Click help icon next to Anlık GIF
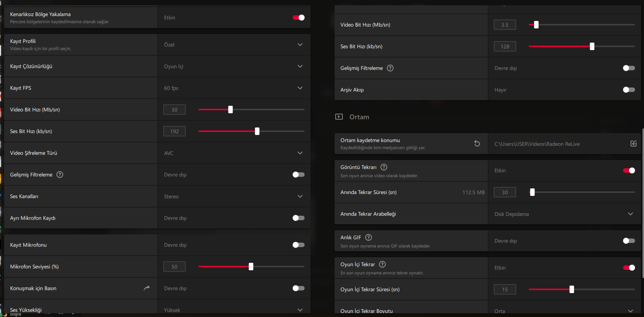Image resolution: width=644 pixels, height=317 pixels. (369, 237)
